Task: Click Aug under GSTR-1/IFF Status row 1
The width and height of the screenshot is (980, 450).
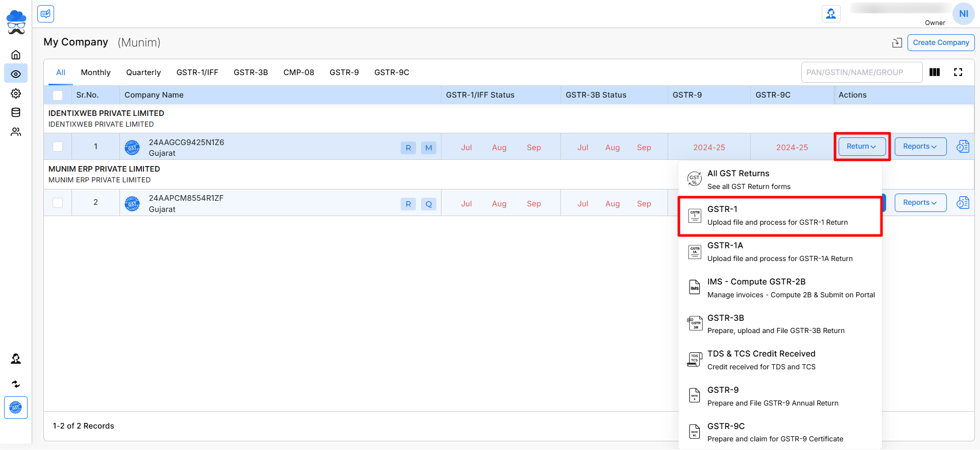Action: pos(499,148)
